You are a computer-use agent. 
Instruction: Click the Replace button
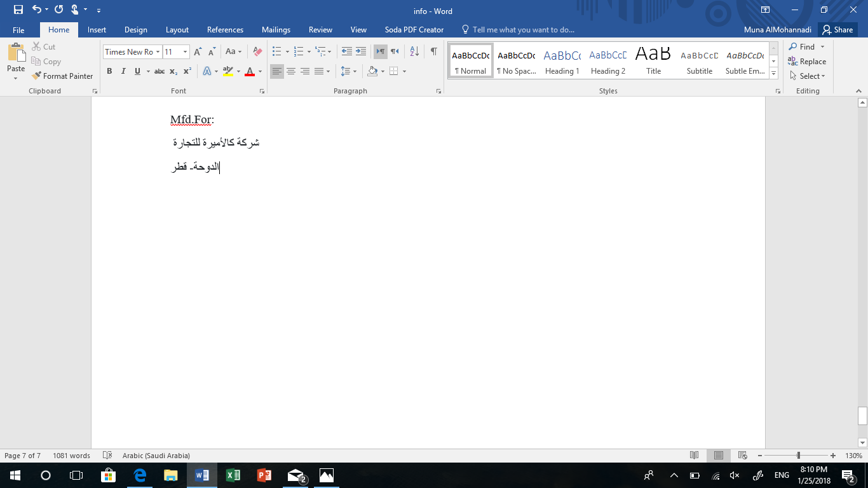pos(807,62)
